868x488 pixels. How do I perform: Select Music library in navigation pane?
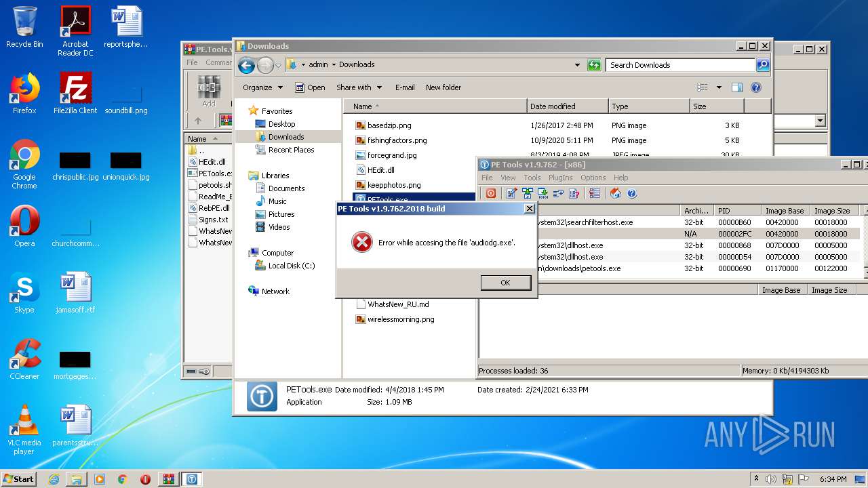click(277, 201)
